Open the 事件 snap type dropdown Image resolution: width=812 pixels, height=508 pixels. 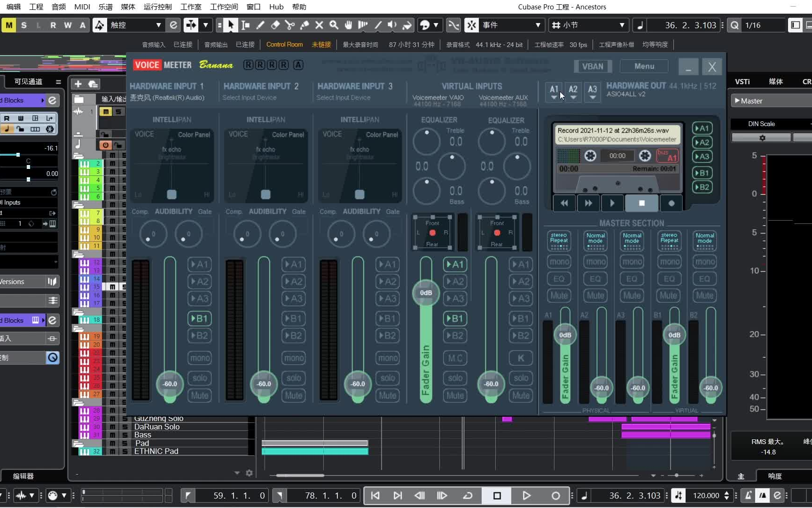(x=512, y=25)
